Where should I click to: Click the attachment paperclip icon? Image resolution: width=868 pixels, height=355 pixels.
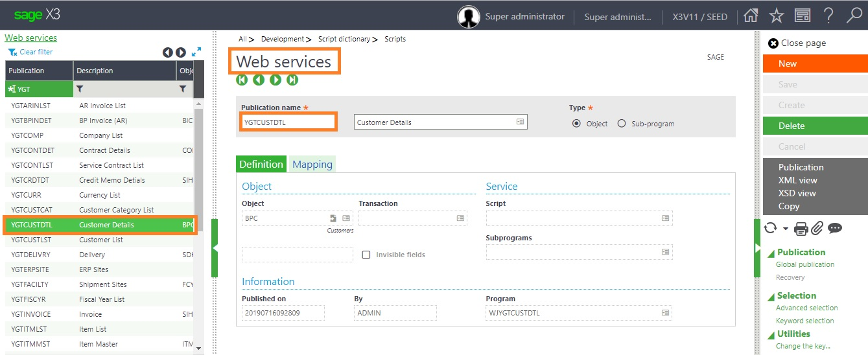pos(817,228)
